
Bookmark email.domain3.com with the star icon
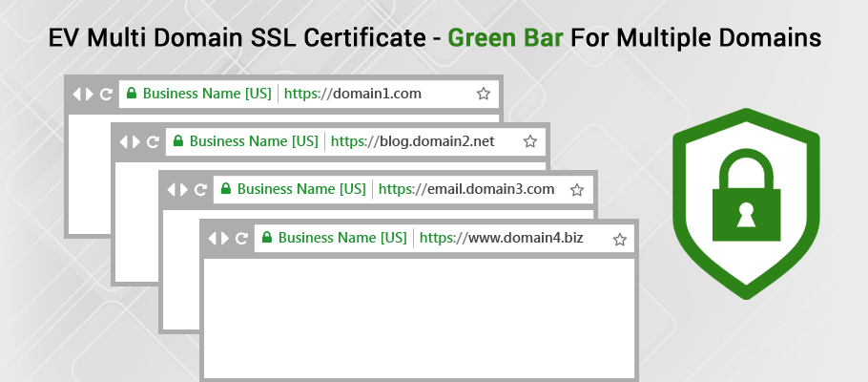click(577, 190)
